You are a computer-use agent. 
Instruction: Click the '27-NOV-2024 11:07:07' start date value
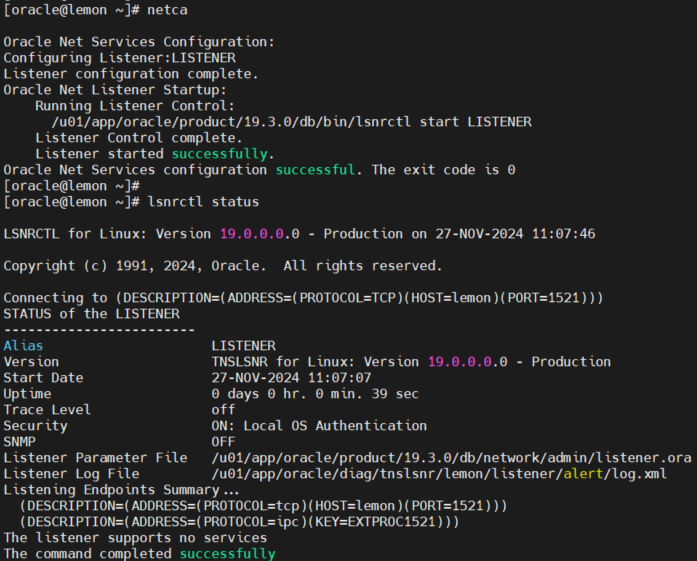291,378
